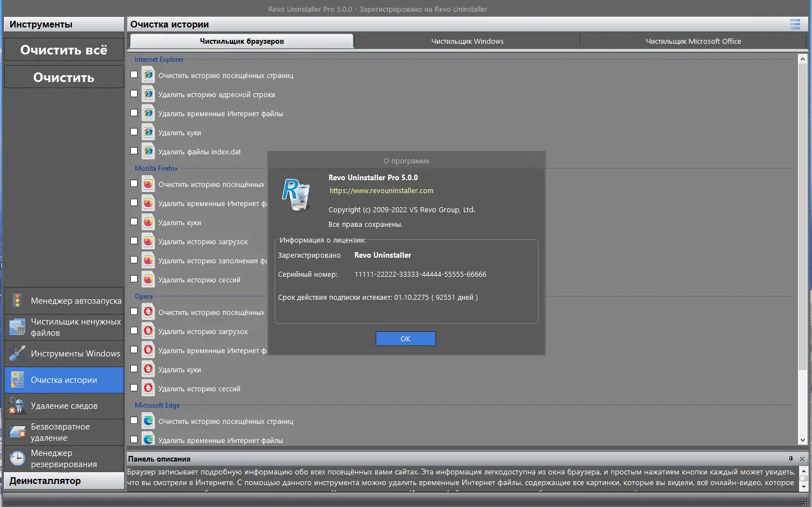Click OK to close the About dialog
This screenshot has height=507, width=812.
pos(405,338)
